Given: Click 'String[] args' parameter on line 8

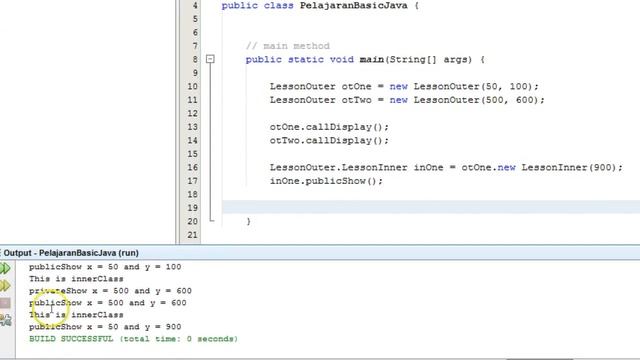Looking at the screenshot, I should coord(428,60).
